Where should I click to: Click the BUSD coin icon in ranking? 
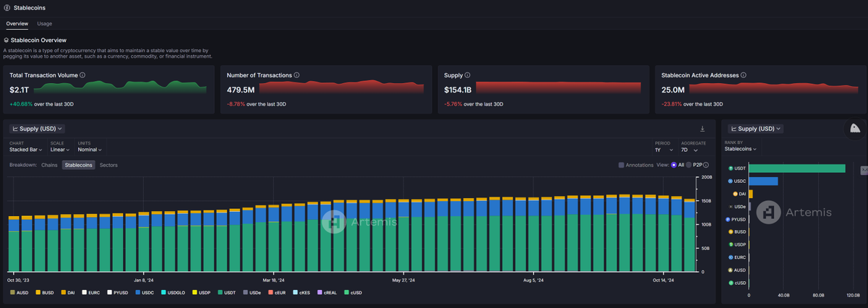pos(731,231)
